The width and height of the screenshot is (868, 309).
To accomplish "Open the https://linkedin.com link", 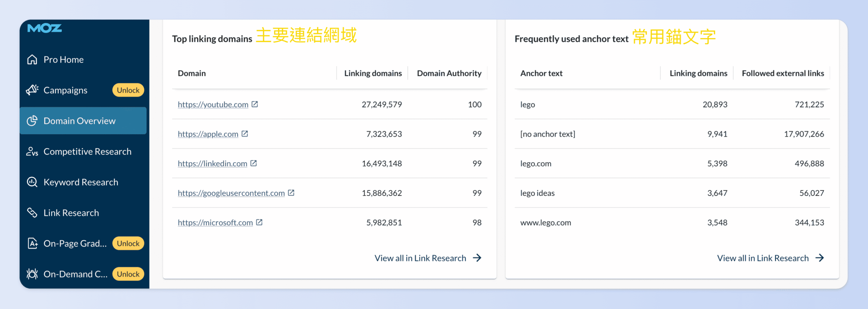I will pyautogui.click(x=212, y=163).
